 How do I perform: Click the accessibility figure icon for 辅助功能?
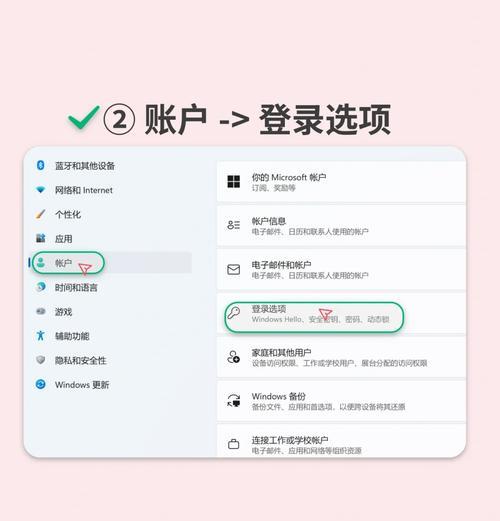41,336
